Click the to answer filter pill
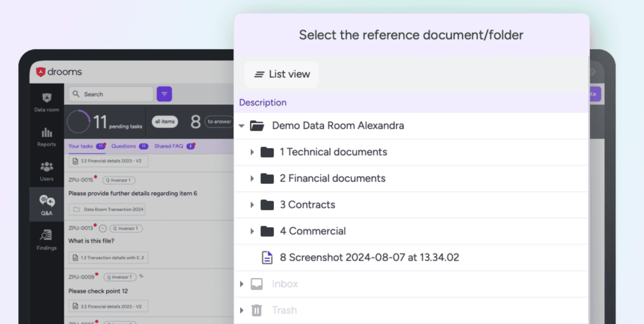 point(219,122)
